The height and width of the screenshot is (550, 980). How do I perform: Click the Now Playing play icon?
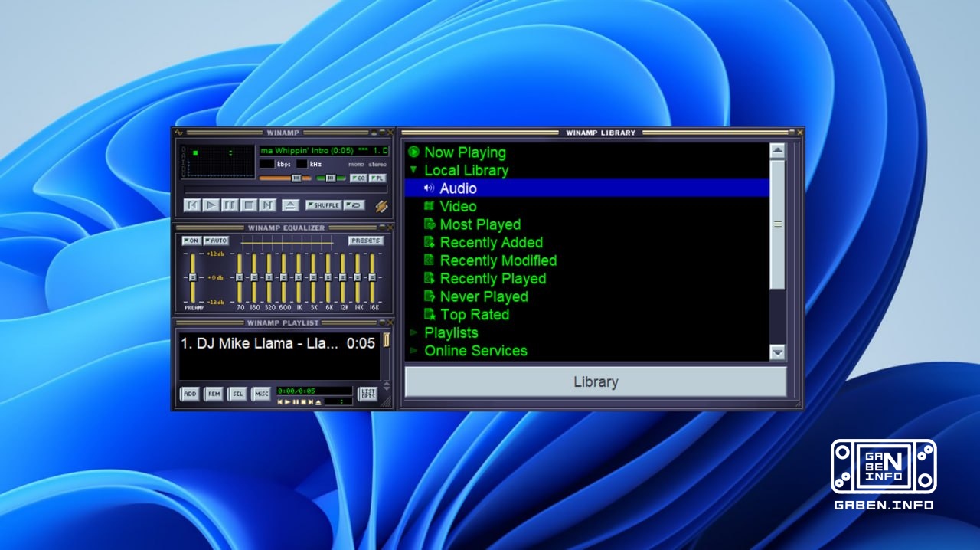pos(413,152)
